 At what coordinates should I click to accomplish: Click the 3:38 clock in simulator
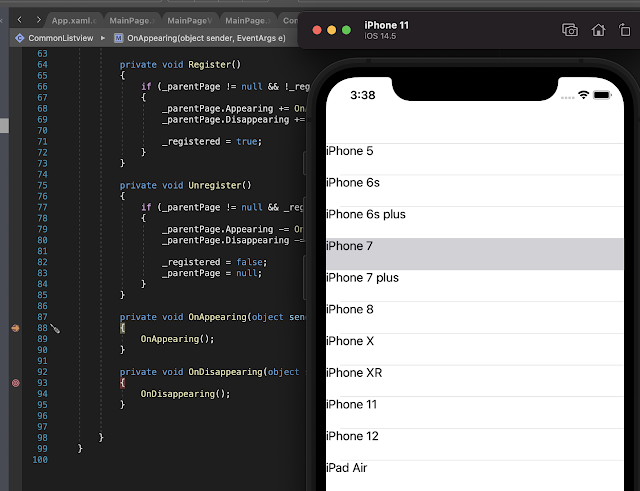pyautogui.click(x=362, y=95)
